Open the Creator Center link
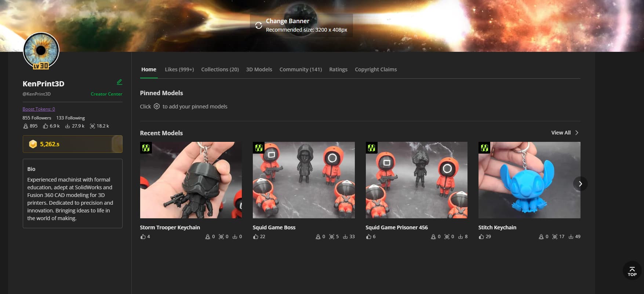 (106, 94)
